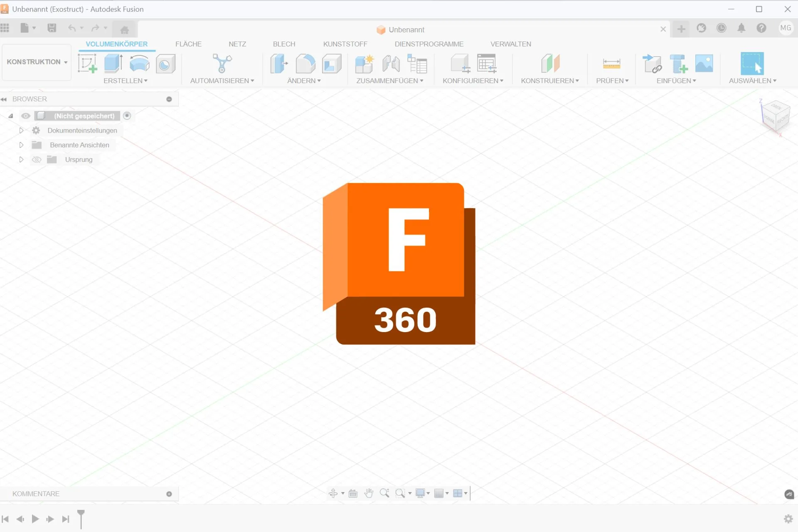This screenshot has width=798, height=532.
Task: Open the ZUSAMMENFÜGEN dropdown menu
Action: [x=390, y=81]
